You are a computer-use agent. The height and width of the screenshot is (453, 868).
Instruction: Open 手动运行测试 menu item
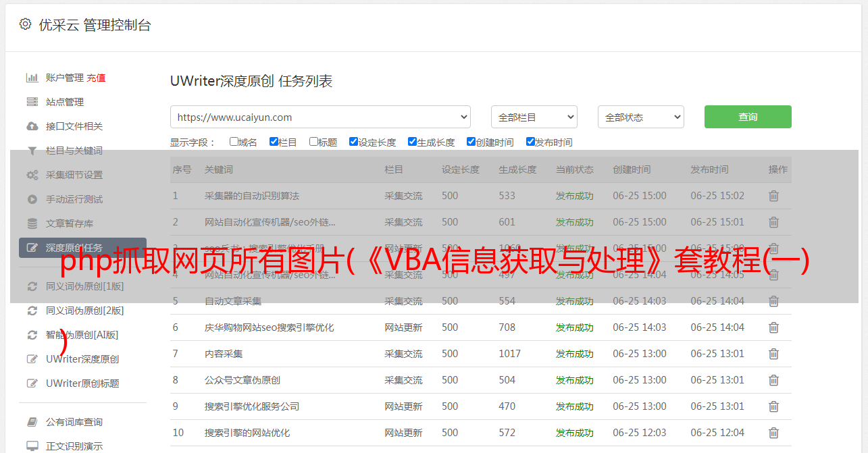pos(74,199)
